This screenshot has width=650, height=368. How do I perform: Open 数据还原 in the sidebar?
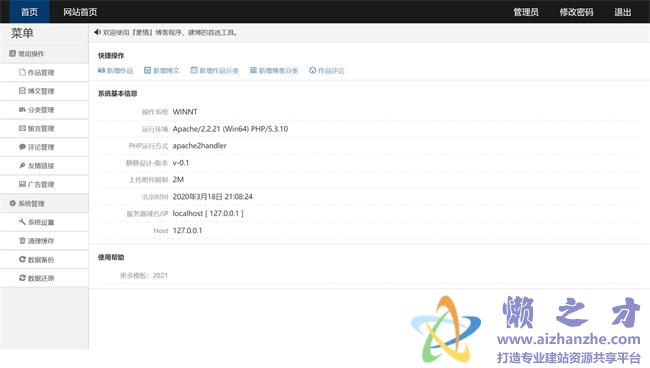pos(44,278)
